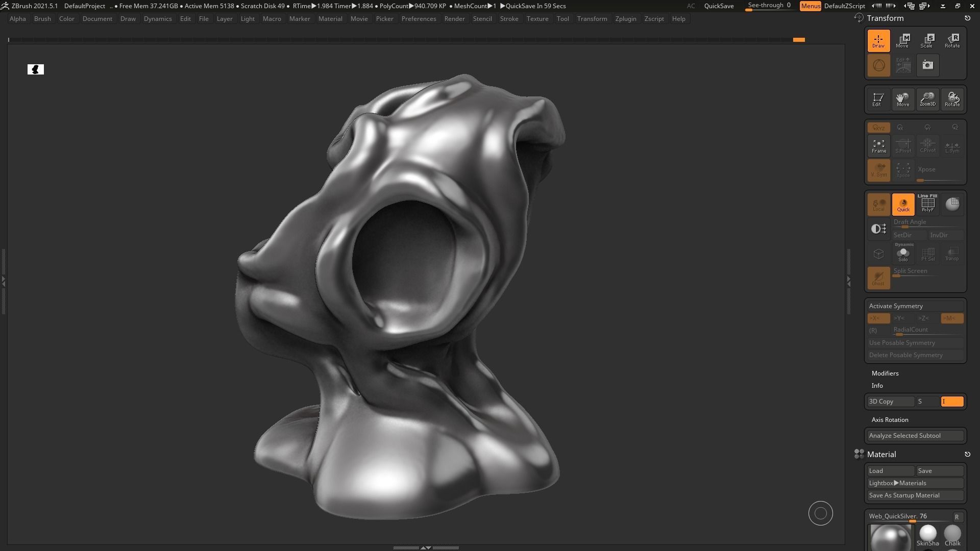Click the Frame mesh button
The height and width of the screenshot is (551, 980).
[x=878, y=146]
